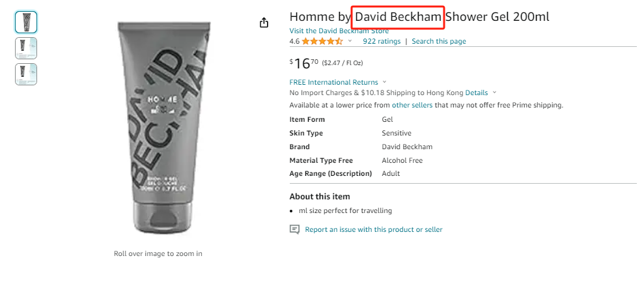Click the $16.70 price

pos(304,63)
